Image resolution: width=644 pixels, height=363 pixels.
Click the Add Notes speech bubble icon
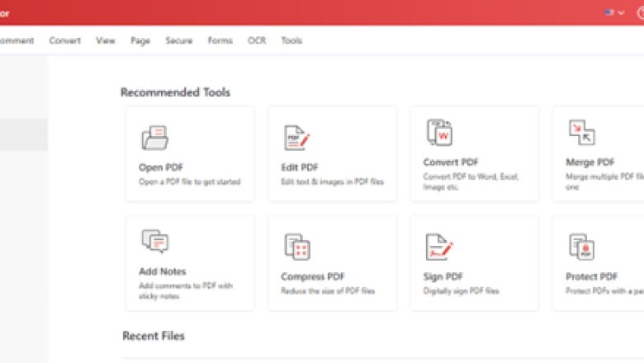point(155,240)
